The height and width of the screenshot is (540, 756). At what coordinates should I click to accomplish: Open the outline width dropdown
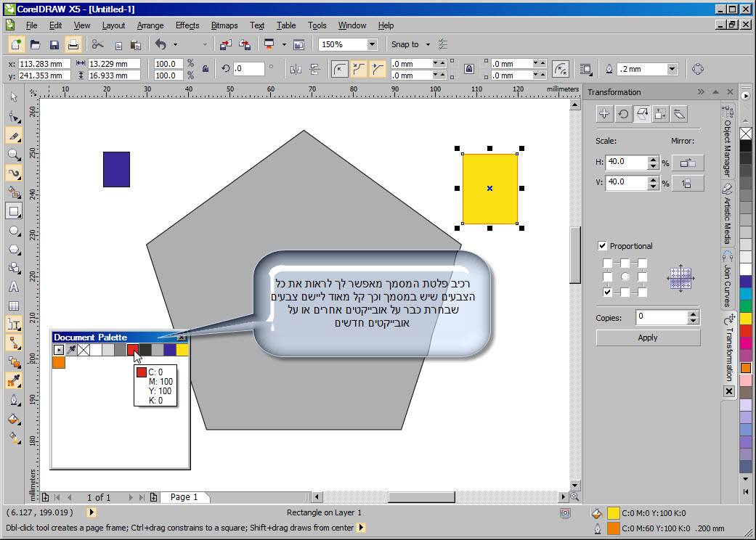pos(672,69)
